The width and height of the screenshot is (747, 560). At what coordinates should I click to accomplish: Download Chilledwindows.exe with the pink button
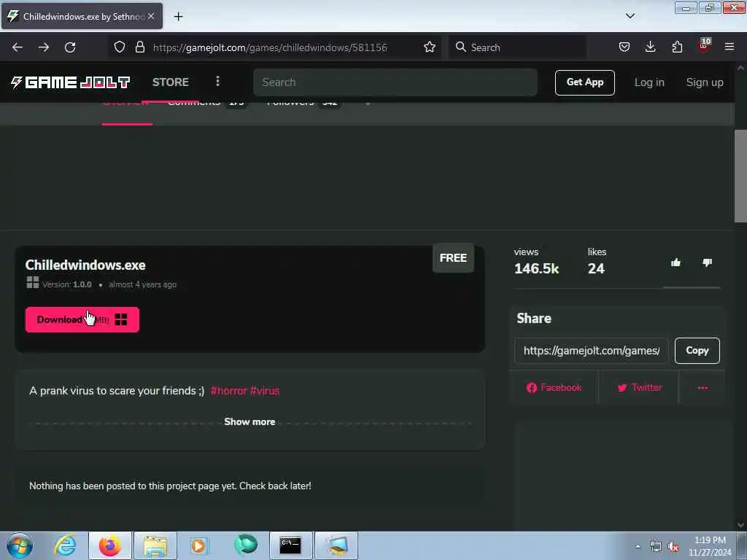[x=82, y=319]
